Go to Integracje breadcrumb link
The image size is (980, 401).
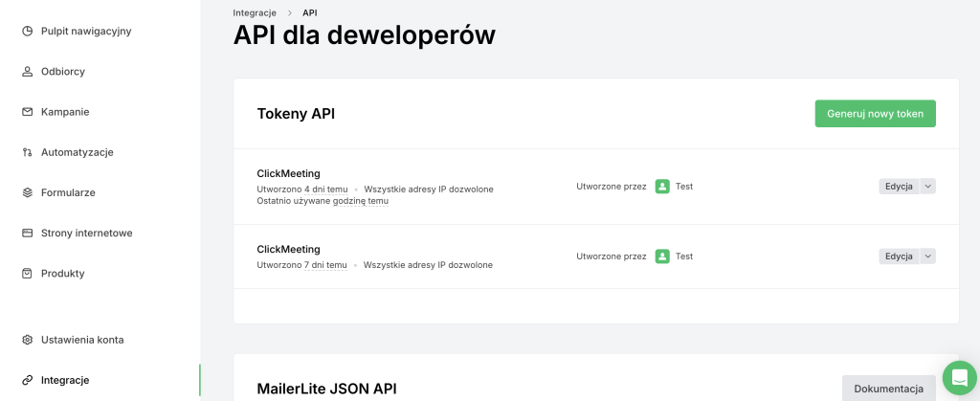click(255, 13)
